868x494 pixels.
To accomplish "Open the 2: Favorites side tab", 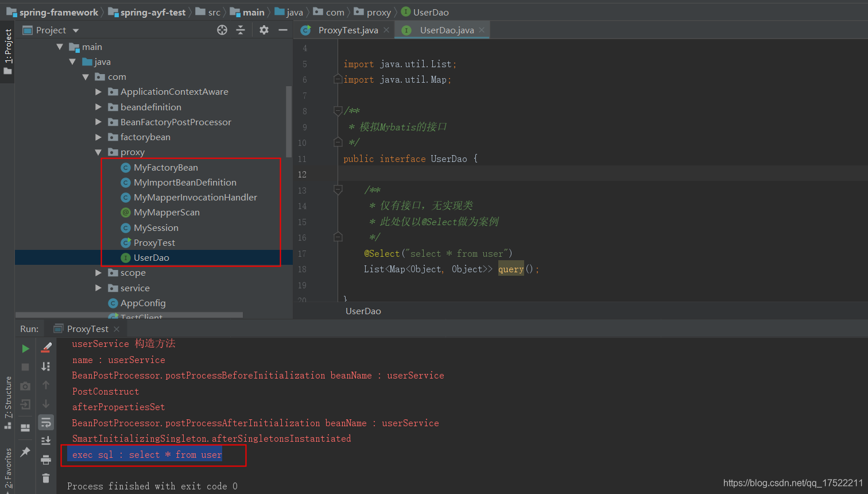I will pos(7,468).
